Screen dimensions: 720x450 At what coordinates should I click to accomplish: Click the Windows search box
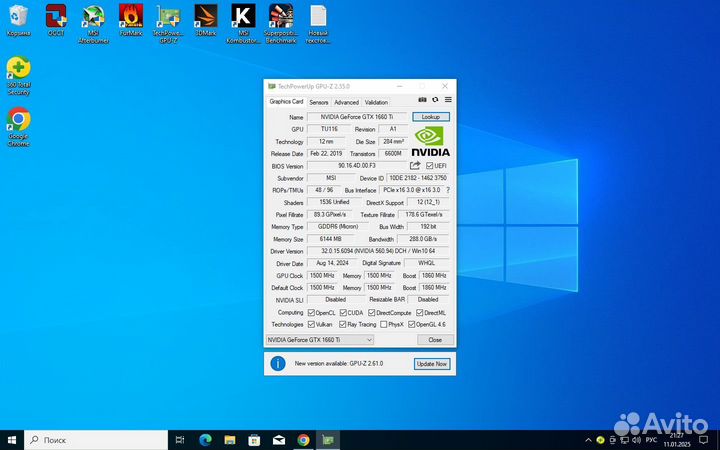(96, 440)
